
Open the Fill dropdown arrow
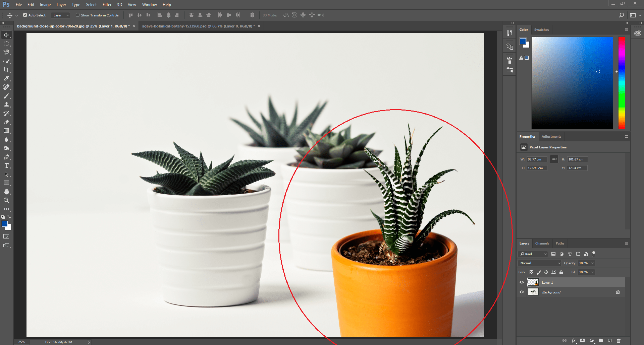[x=593, y=272]
